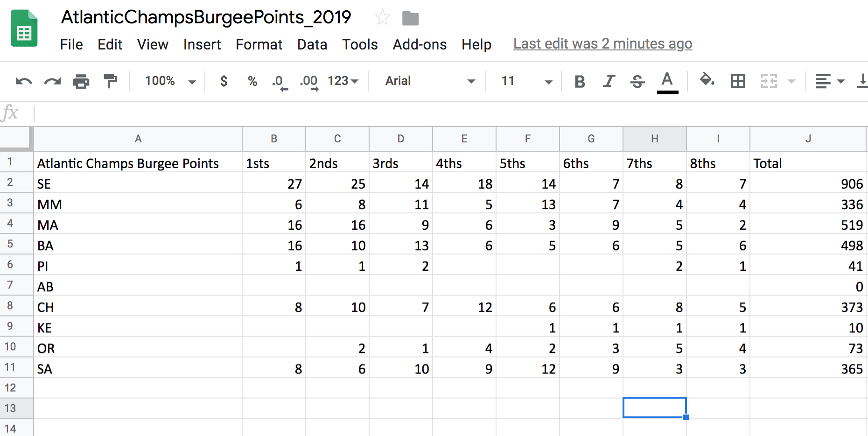
Task: Open the fill color paint bucket
Action: click(x=707, y=80)
